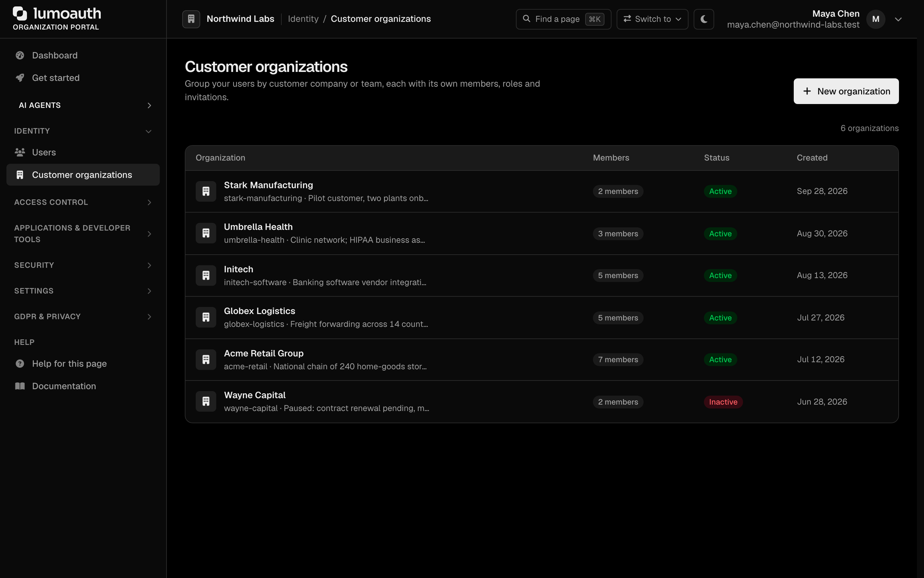Click the Get started rocket icon

point(20,78)
